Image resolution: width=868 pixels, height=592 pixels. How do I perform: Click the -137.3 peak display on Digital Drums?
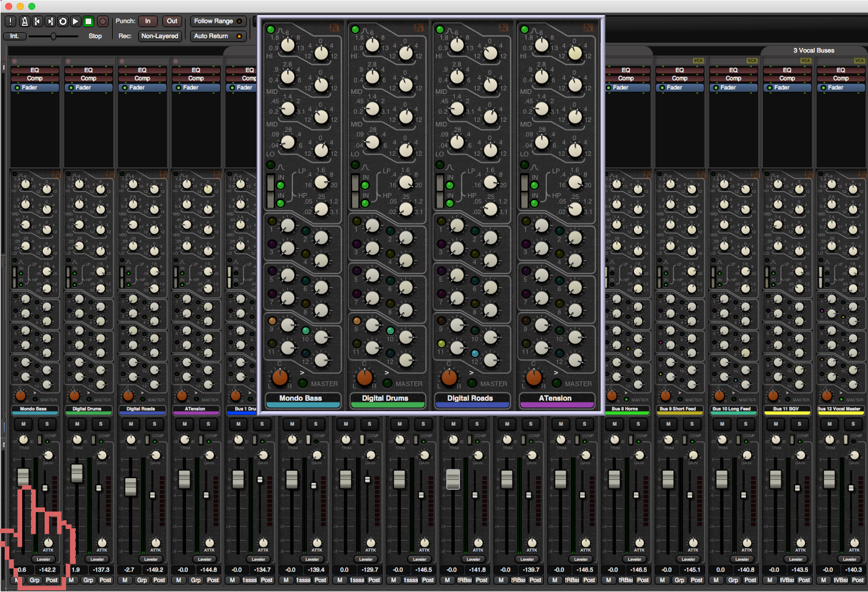coord(101,570)
